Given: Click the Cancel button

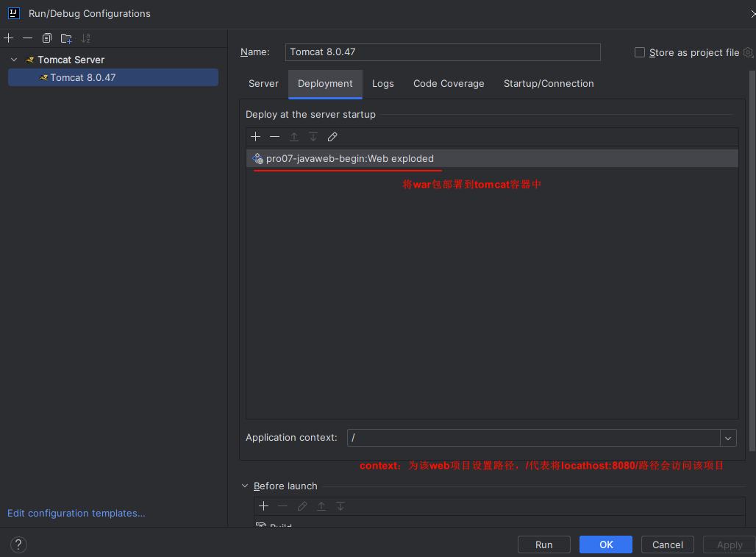Looking at the screenshot, I should click(x=667, y=544).
